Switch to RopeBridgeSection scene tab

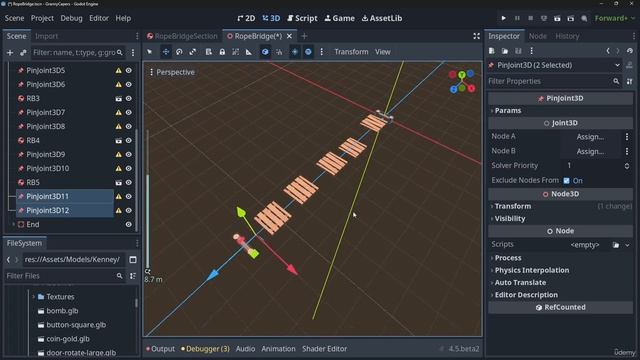tap(182, 36)
